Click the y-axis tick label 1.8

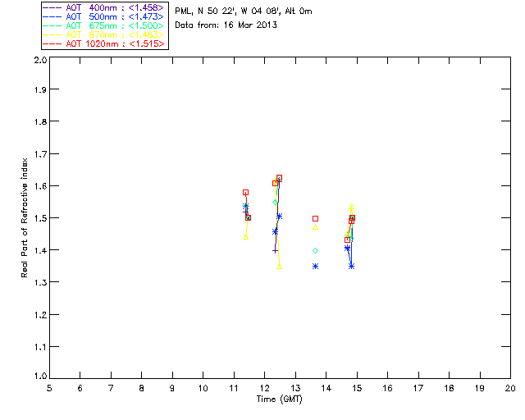40,121
